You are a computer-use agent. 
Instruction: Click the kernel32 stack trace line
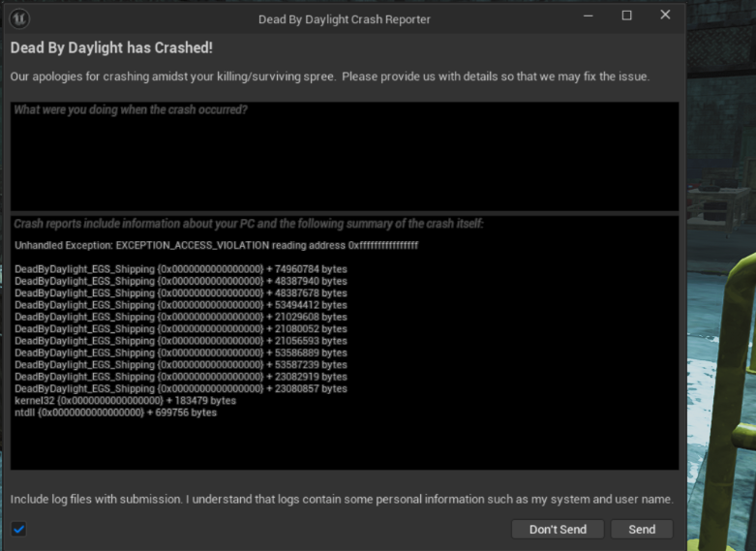126,401
